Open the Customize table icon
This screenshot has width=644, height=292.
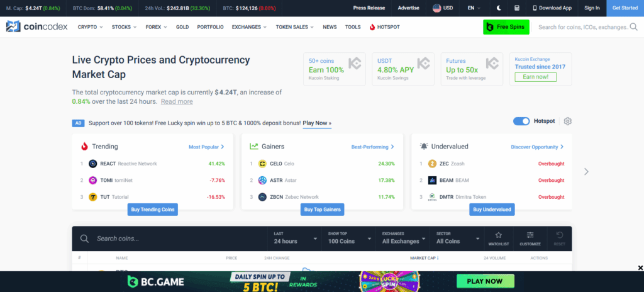530,238
